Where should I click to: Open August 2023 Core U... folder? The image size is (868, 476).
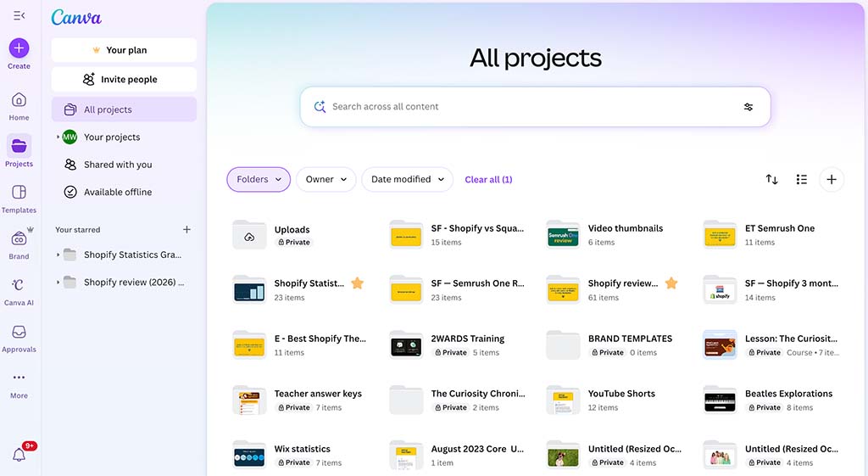[457, 456]
